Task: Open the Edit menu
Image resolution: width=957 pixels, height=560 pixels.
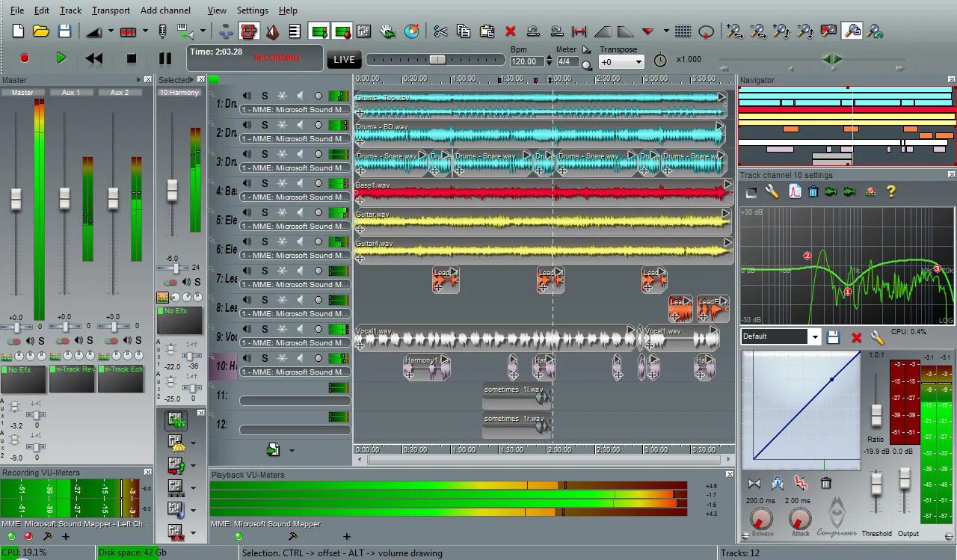Action: tap(42, 10)
